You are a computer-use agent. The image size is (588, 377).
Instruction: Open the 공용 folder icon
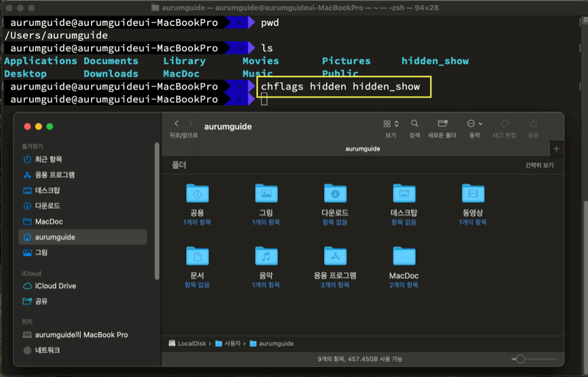197,193
